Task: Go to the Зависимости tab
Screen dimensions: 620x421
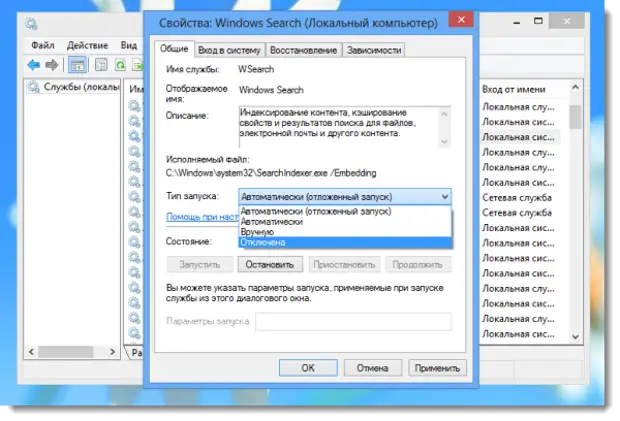Action: [376, 49]
